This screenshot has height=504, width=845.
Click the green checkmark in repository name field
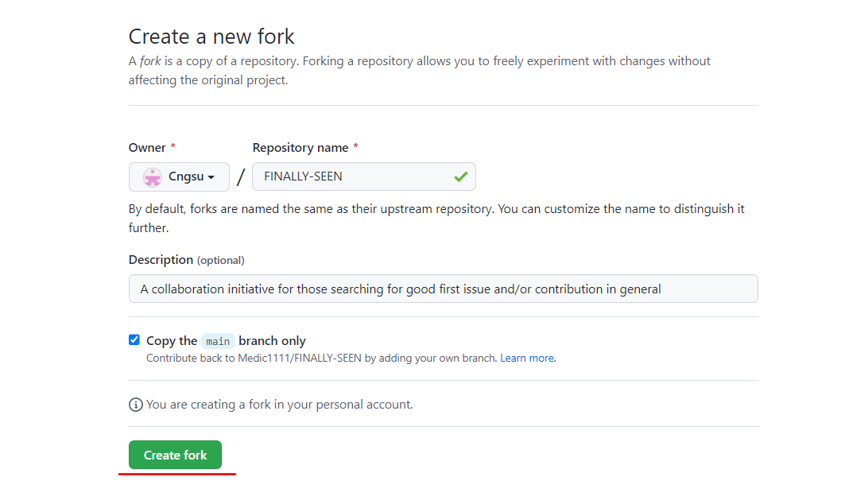tap(460, 176)
